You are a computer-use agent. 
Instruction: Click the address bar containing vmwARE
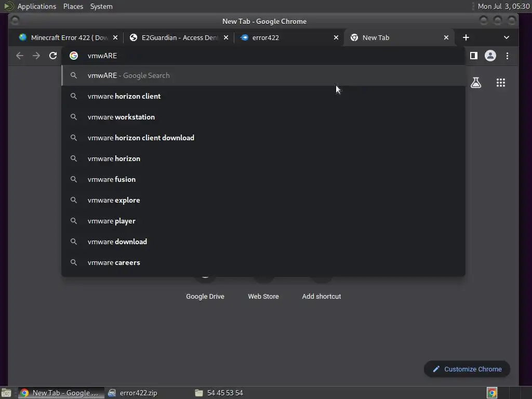(x=263, y=56)
